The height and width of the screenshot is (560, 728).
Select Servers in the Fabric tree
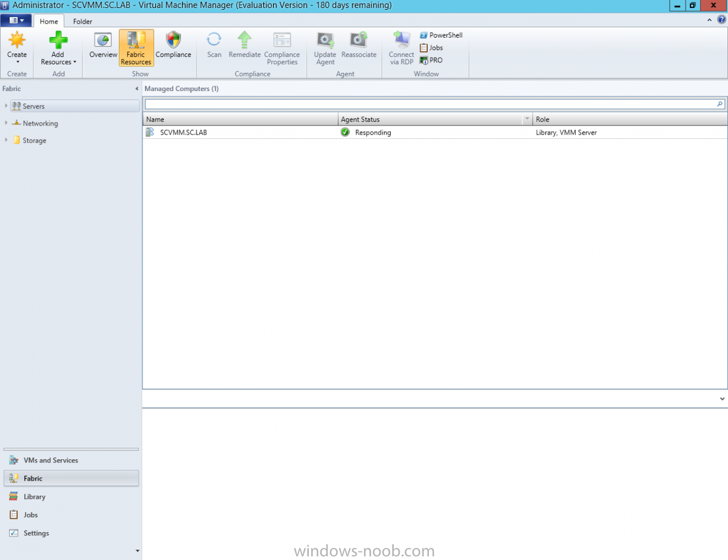pyautogui.click(x=75, y=106)
